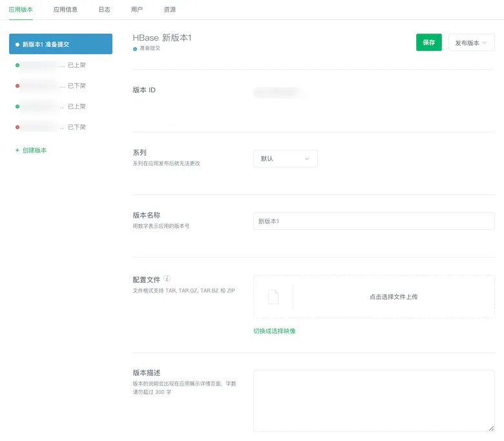Screen dimensions: 504x441
Task: Click the 用数字表示应用的版本号 hint text
Action: pyautogui.click(x=161, y=226)
